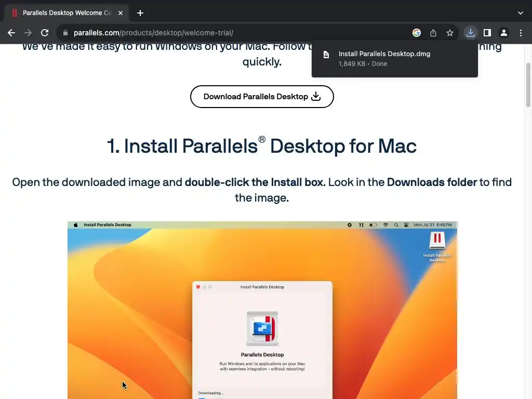The width and height of the screenshot is (532, 399).
Task: Click 'double-click the Install box.' text
Action: point(255,182)
